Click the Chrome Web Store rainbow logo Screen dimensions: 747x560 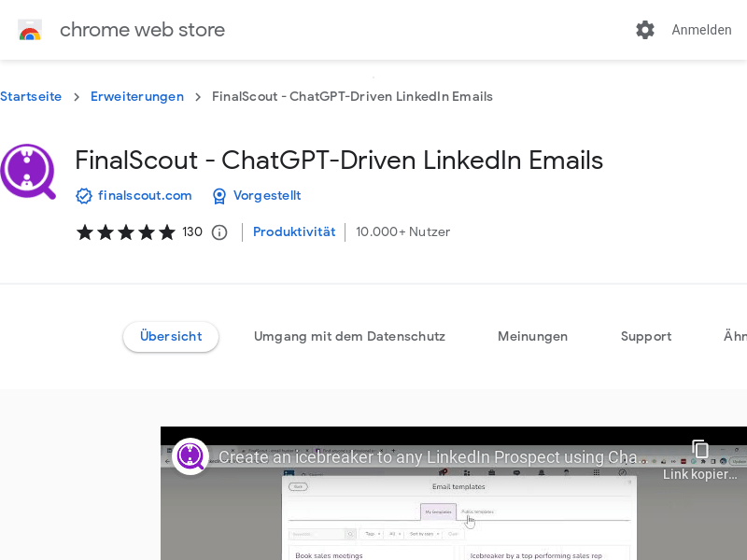coord(30,30)
